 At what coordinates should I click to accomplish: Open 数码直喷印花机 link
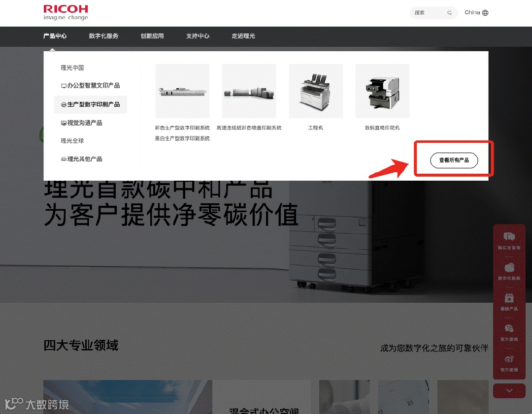pos(382,128)
